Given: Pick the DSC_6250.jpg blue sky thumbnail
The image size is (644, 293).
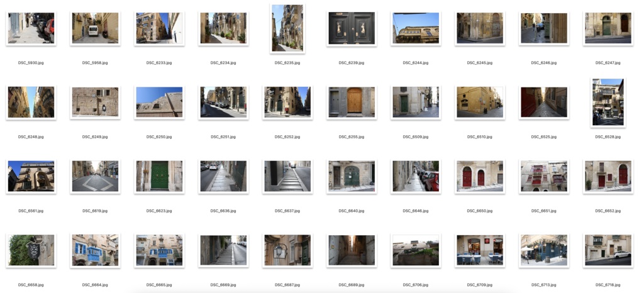Looking at the screenshot, I should (159, 102).
